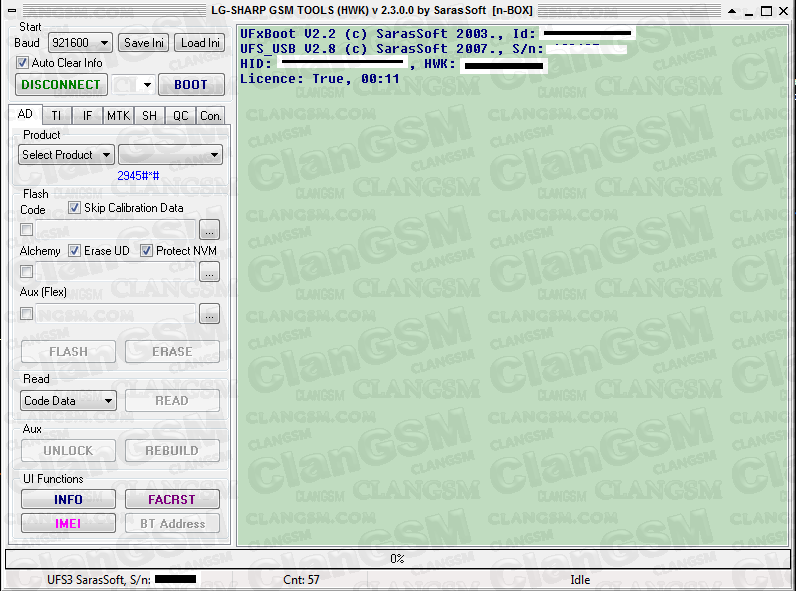Screen dimensions: 796x591
Task: Switch to the TI tab
Action: pyautogui.click(x=56, y=116)
